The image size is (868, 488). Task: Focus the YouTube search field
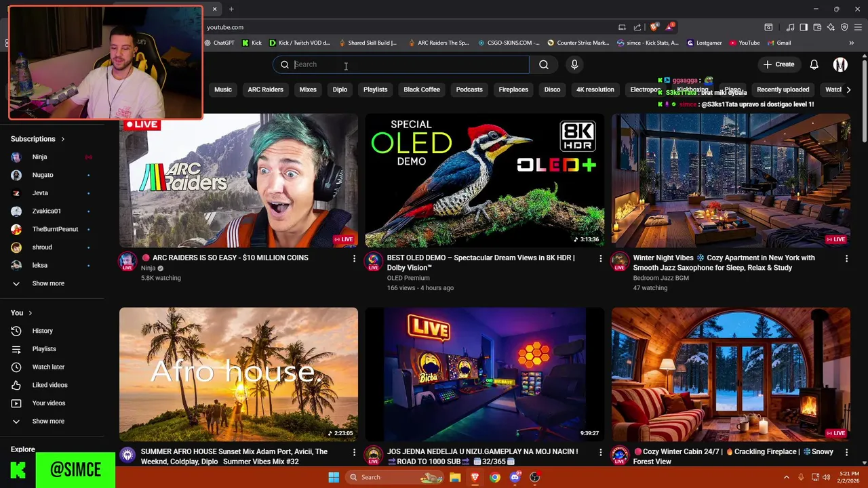(401, 64)
